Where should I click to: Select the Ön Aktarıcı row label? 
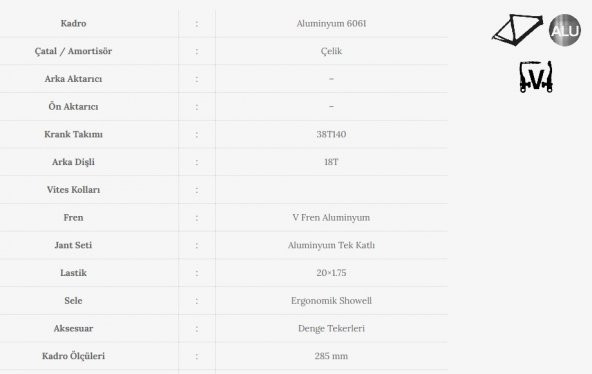73,106
